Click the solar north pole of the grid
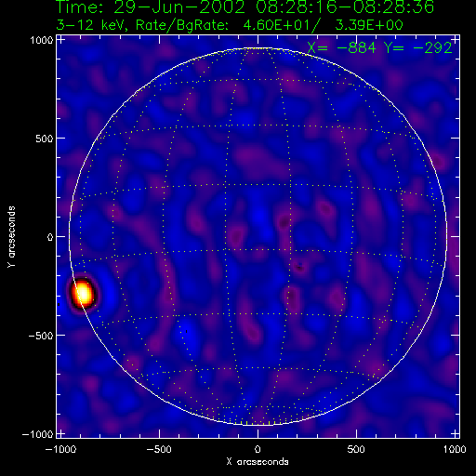This screenshot has height=476, width=476. coord(257,48)
